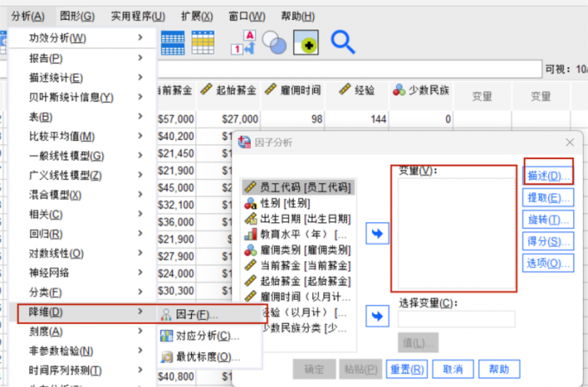Select variable 教育水平（年） in list
Viewport: 588px width, 387px height.
[298, 234]
